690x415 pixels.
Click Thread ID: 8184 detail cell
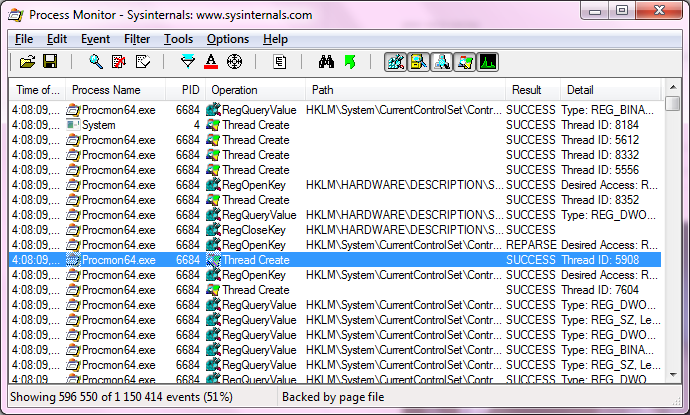coord(600,125)
